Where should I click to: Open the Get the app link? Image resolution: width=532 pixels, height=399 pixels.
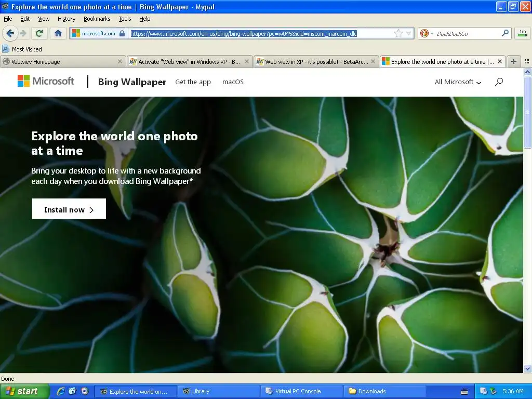[193, 82]
